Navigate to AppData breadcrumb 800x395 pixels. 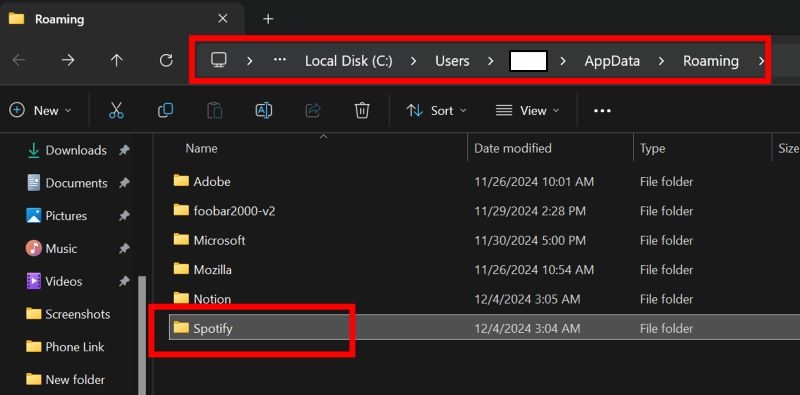click(612, 61)
